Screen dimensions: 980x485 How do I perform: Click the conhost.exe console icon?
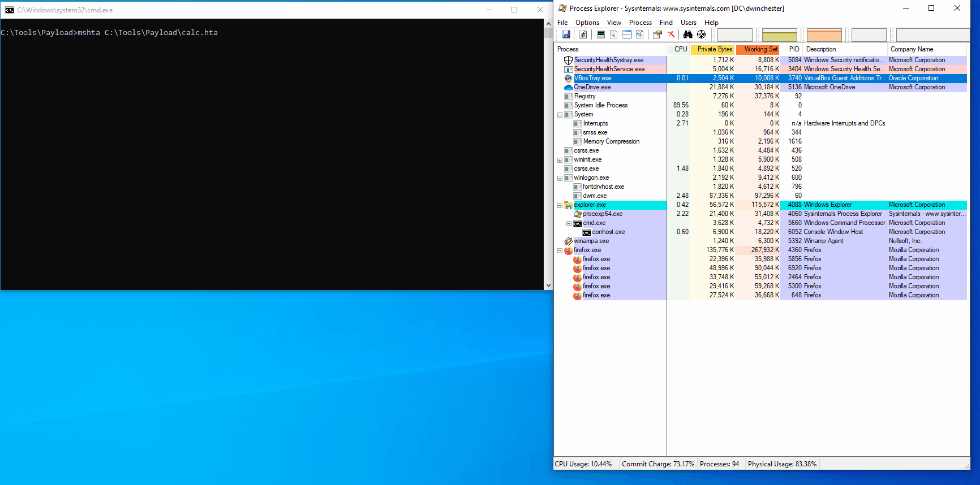[x=587, y=232]
